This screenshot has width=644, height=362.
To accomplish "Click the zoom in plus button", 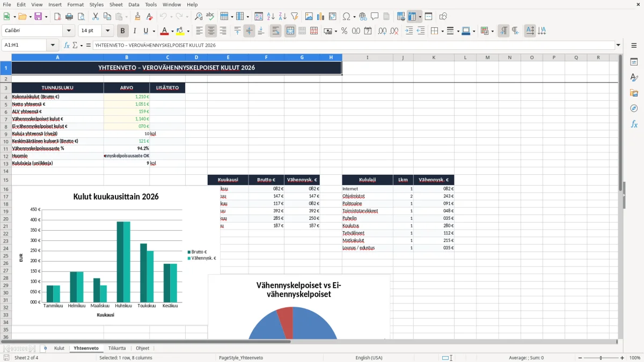I will tap(623, 358).
